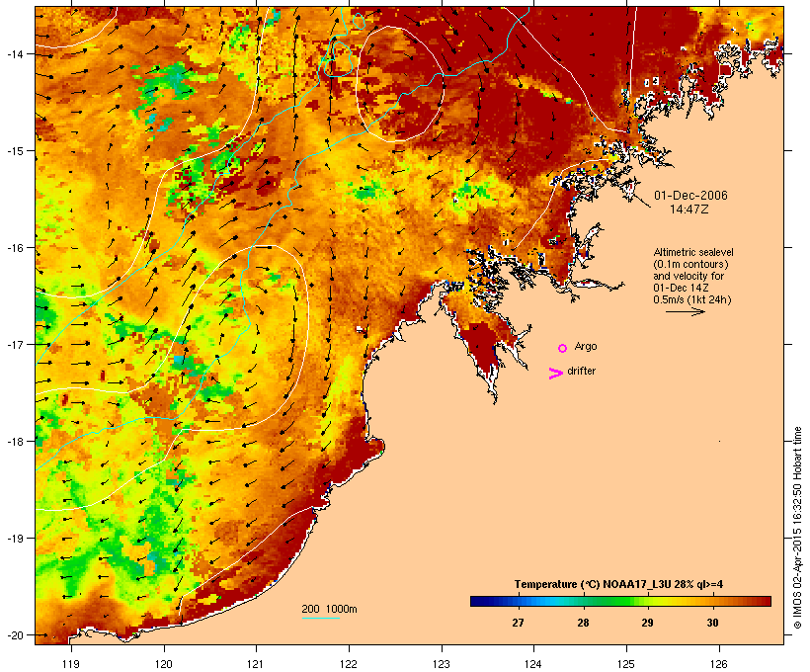Screen dimensions: 810x672
Task: Click the '119' longitude axis label
Action: [x=71, y=664]
